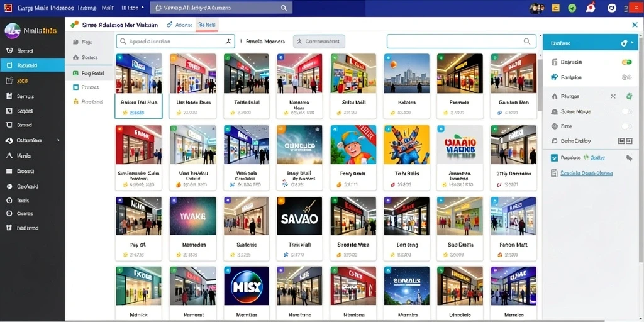The height and width of the screenshot is (322, 644).
Task: Click the red app logo in the top bar
Action: tap(8, 8)
